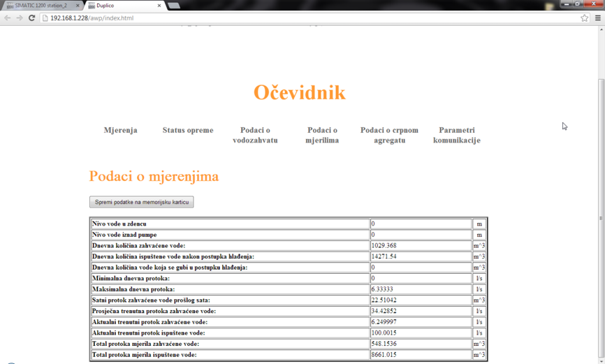Click the 'l/s' unit cell for Maksimalna dnevna protoka

[479, 289]
